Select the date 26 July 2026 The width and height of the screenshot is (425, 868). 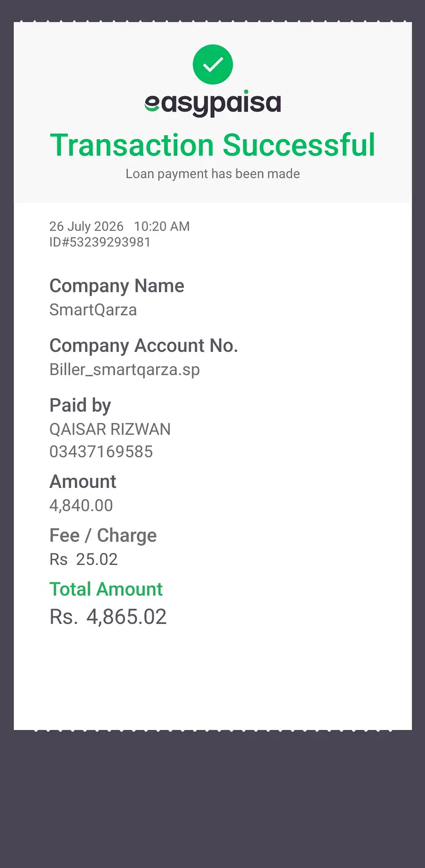[86, 226]
